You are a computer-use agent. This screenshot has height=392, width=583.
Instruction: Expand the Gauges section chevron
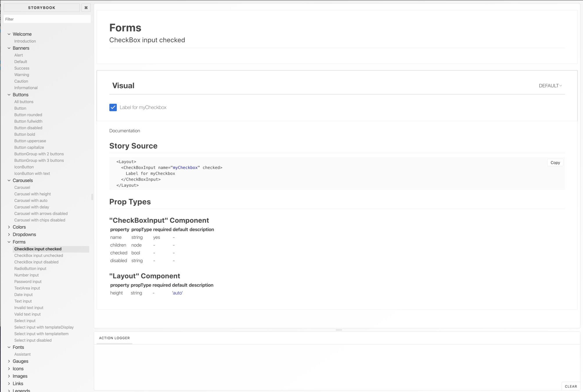(x=9, y=361)
